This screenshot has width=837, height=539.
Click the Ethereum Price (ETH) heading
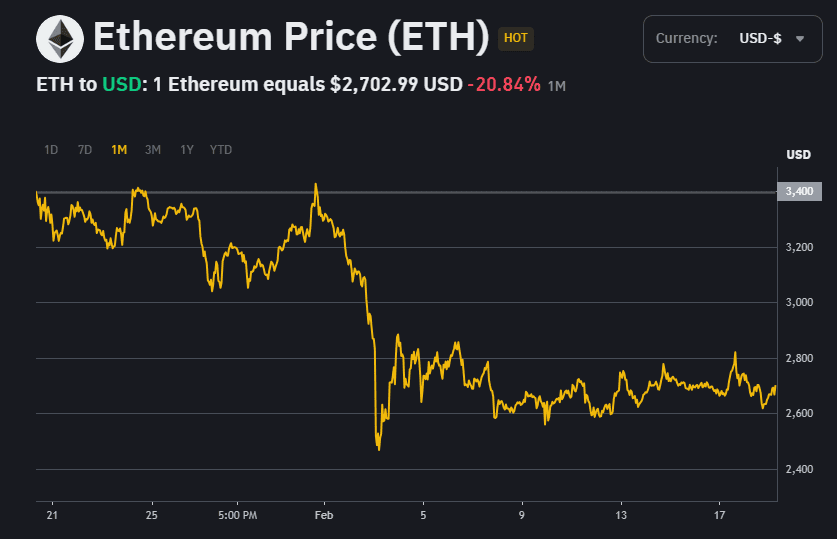click(291, 38)
